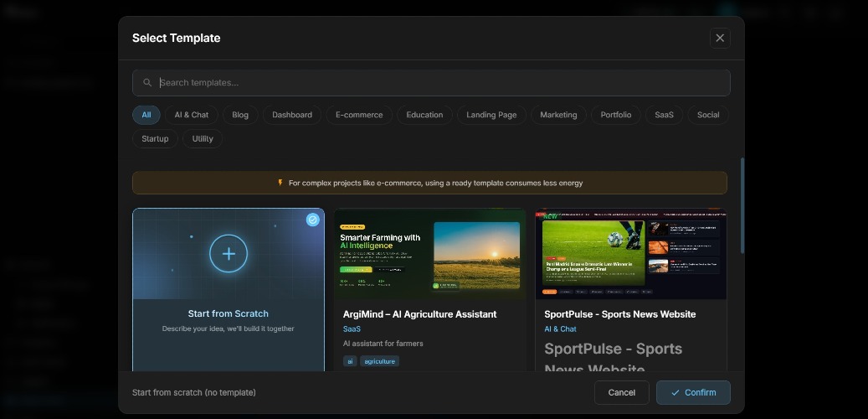Select SportPulse - Sports News Website title

(x=620, y=314)
